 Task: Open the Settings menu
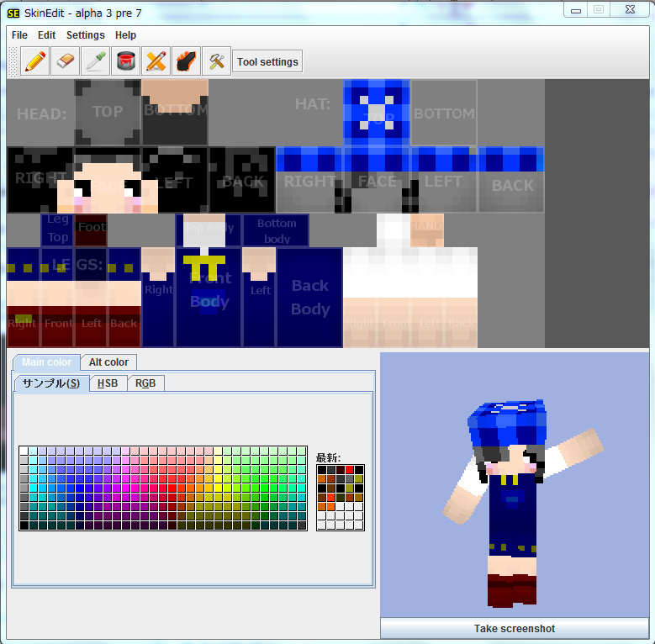[85, 35]
